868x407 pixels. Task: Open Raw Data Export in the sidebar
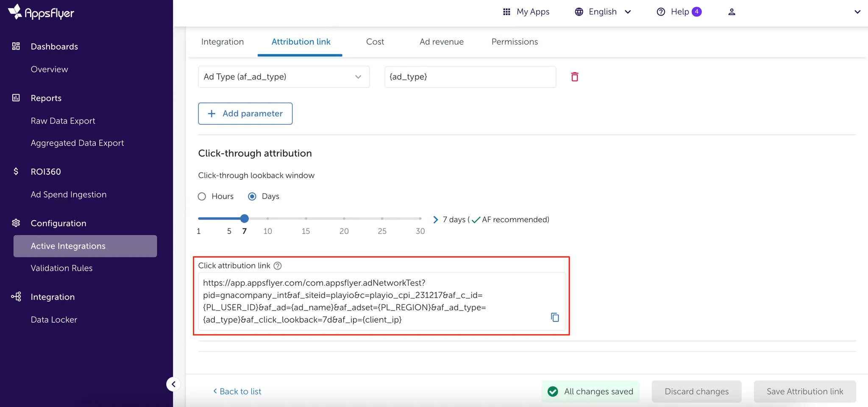pos(63,121)
